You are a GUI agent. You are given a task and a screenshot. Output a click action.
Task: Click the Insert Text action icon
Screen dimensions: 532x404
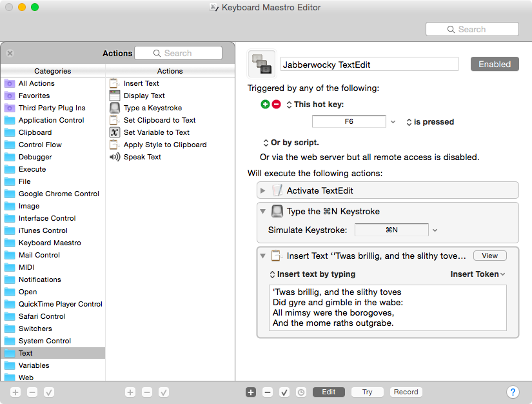point(114,83)
